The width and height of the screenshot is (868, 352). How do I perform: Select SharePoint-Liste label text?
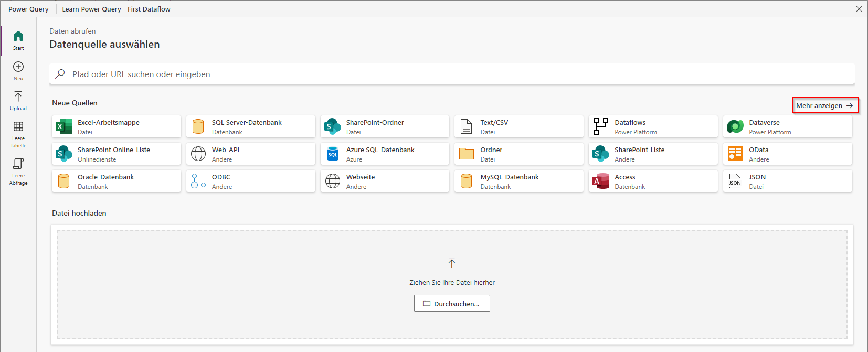click(x=640, y=150)
